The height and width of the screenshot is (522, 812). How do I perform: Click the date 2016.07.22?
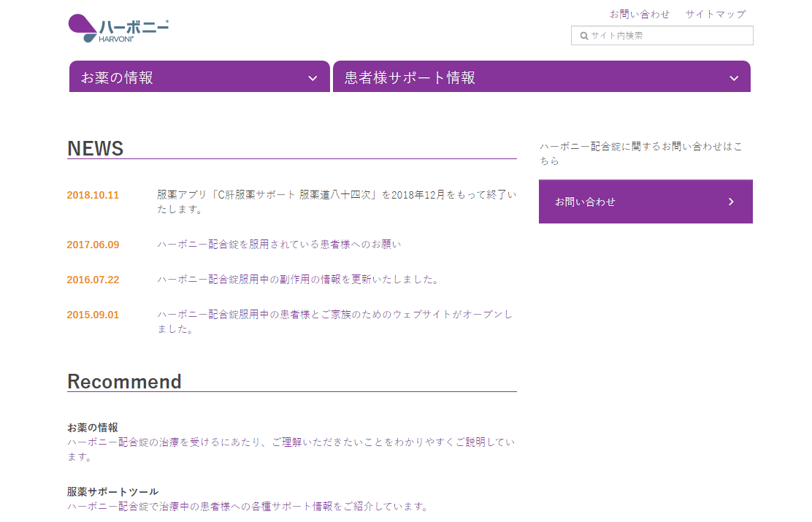click(x=93, y=280)
